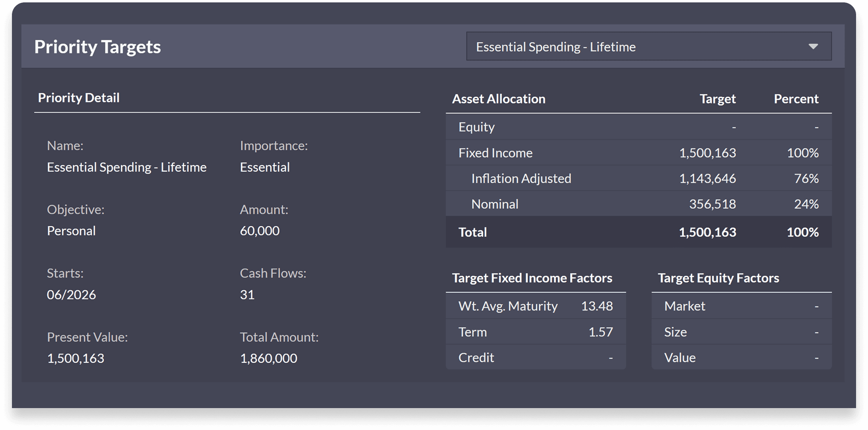Open the Essential Spending - Lifetime dropdown
Image resolution: width=868 pixels, height=430 pixels.
click(649, 47)
